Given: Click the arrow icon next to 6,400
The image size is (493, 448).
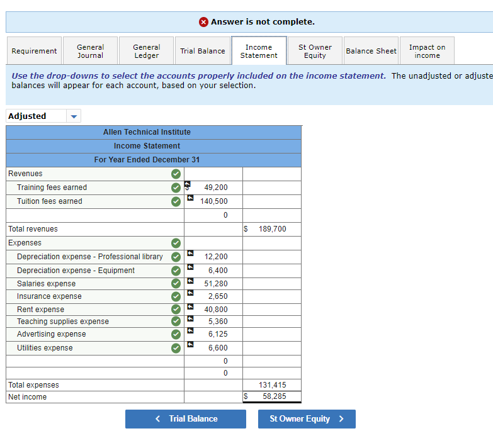Looking at the screenshot, I should click(190, 267).
